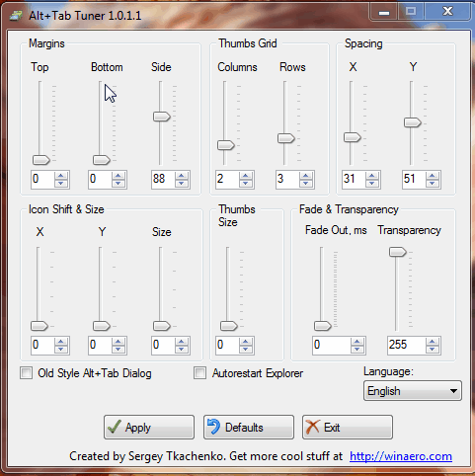Screen dimensions: 475x476
Task: Increase Margins Bottom value with up arrow
Action: 119,176
